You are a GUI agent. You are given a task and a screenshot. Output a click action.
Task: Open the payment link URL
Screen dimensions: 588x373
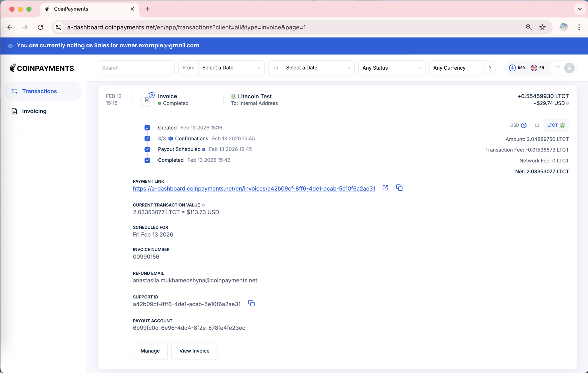point(254,188)
